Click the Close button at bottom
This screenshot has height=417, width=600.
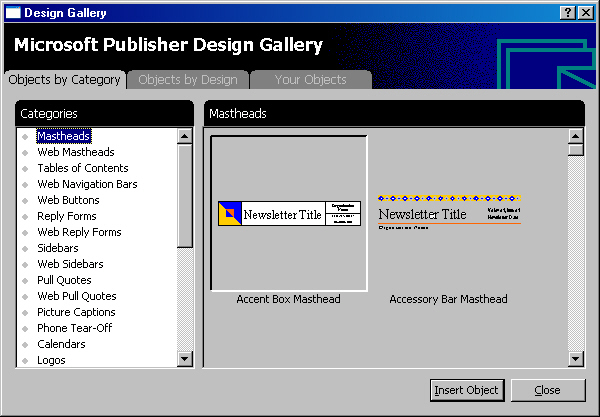point(547,390)
